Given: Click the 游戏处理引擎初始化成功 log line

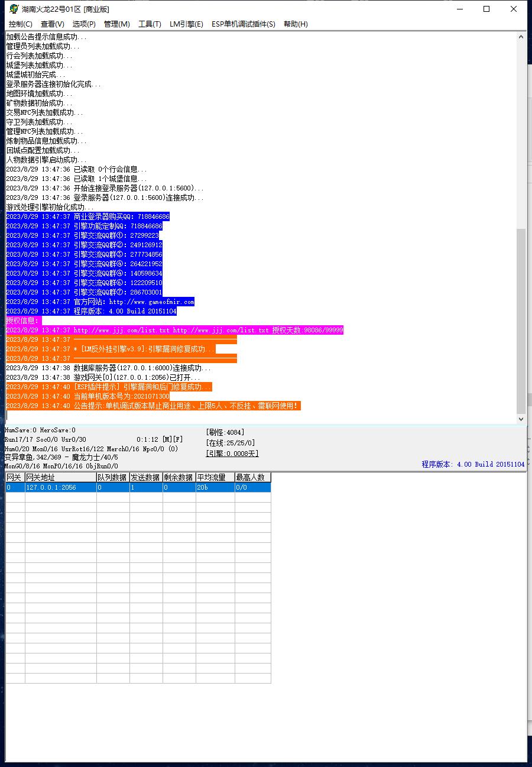Looking at the screenshot, I should coord(50,207).
